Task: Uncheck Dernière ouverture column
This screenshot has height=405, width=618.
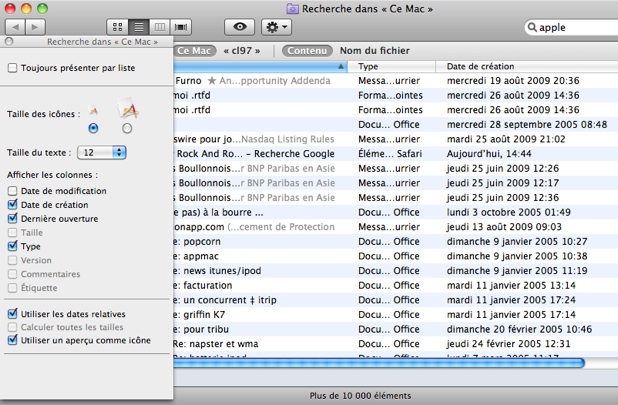Action: (x=13, y=218)
